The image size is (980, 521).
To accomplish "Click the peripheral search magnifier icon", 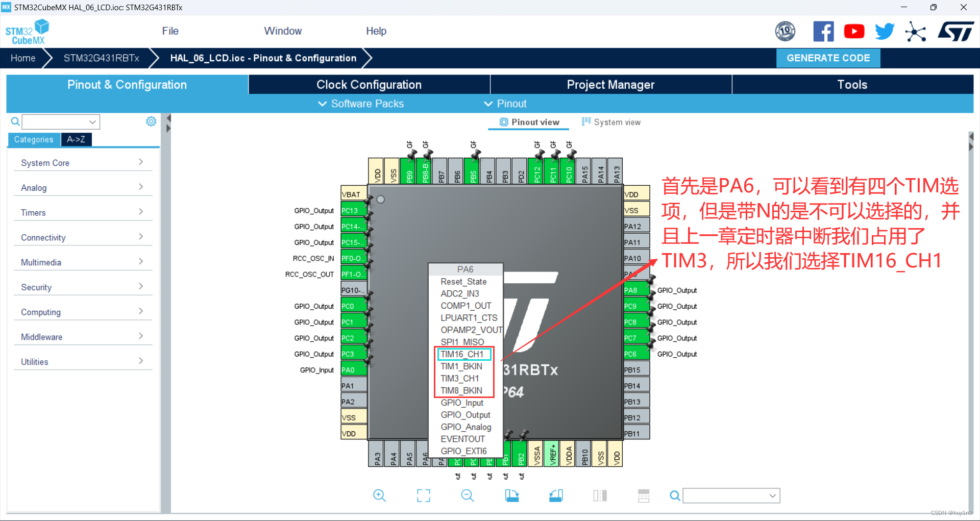I will 15,121.
